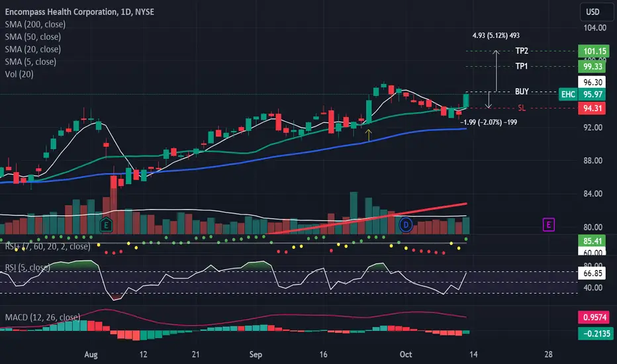Click the 80.00 price axis label
This screenshot has width=617, height=364.
click(593, 227)
